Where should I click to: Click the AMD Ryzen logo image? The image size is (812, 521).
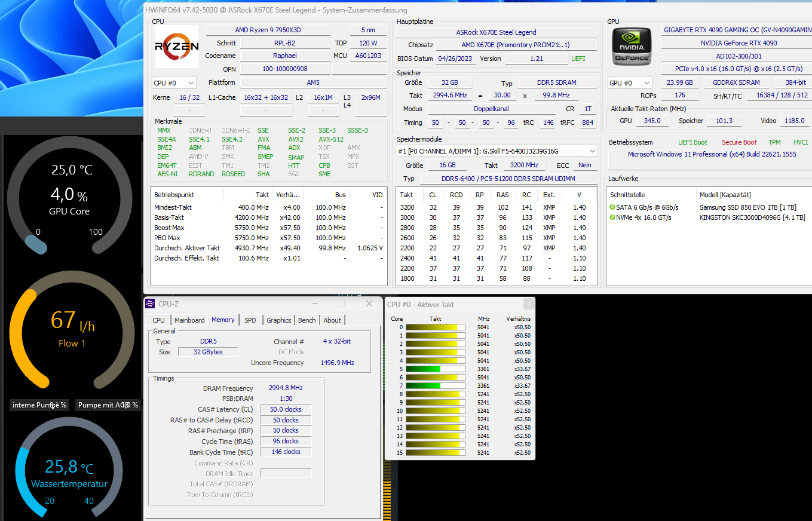(x=177, y=46)
